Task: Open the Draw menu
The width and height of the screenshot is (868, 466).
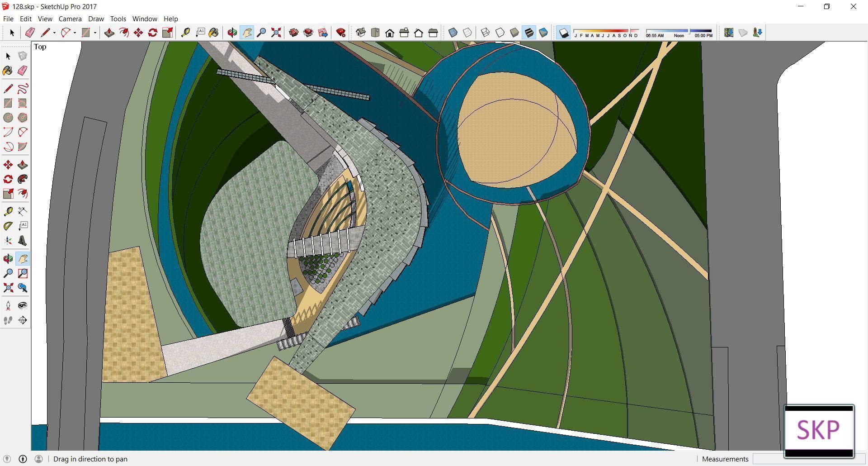Action: (96, 19)
